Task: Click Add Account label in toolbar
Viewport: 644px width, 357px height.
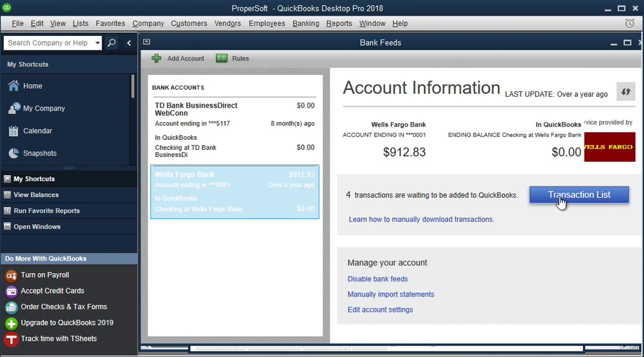Action: point(185,59)
